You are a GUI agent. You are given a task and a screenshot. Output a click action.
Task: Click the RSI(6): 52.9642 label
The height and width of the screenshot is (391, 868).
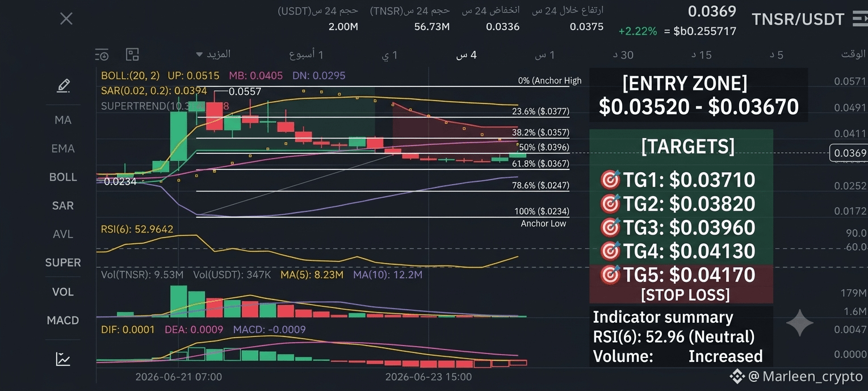pyautogui.click(x=137, y=230)
